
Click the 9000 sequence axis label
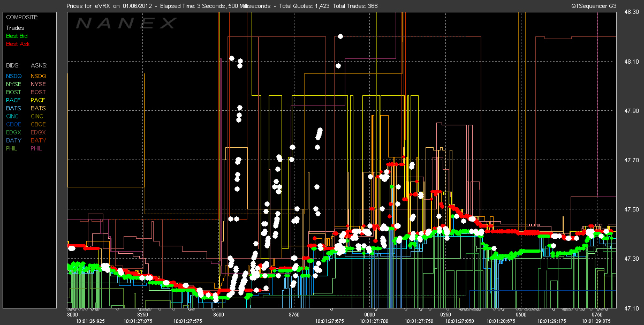tap(370, 315)
